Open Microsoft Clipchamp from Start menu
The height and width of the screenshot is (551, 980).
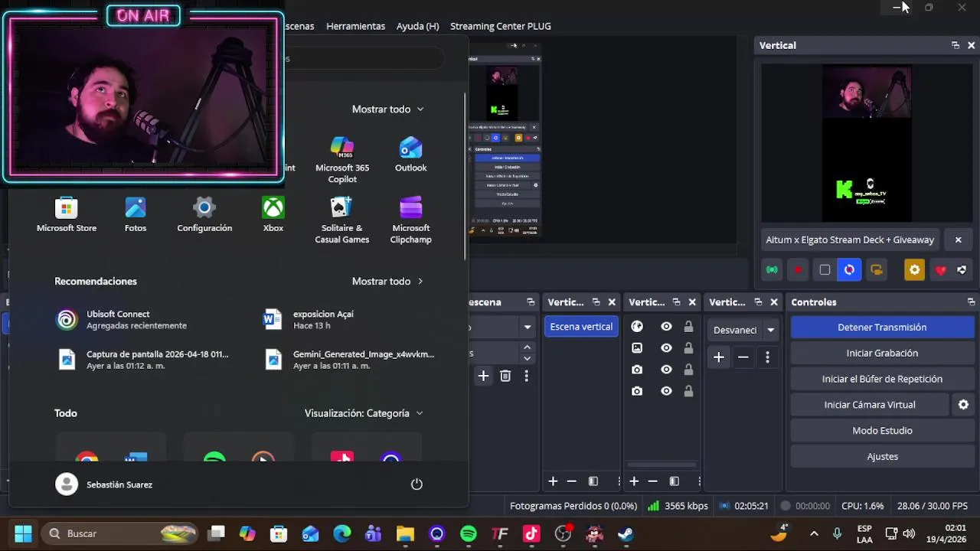[x=411, y=220]
